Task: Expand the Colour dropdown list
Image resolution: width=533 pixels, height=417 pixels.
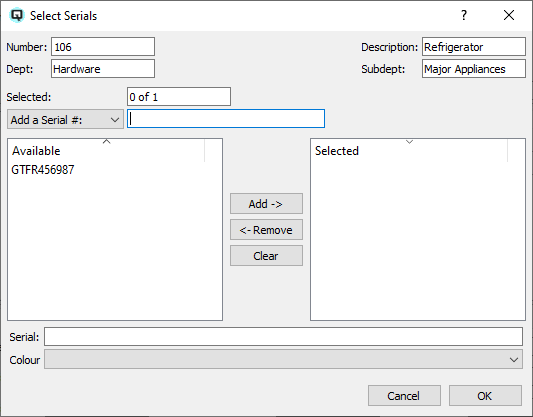Action: tap(283, 359)
